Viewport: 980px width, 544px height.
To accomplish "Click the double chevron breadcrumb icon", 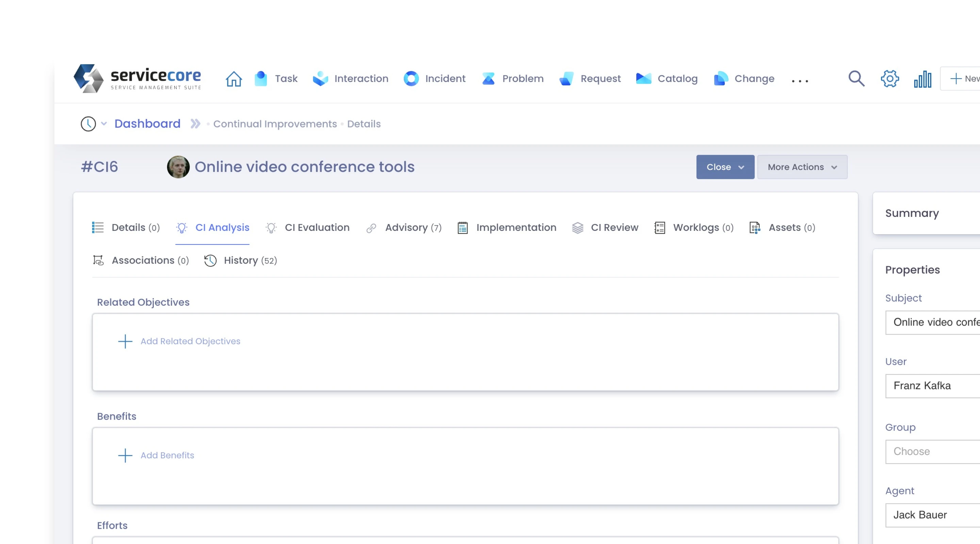I will coord(196,124).
